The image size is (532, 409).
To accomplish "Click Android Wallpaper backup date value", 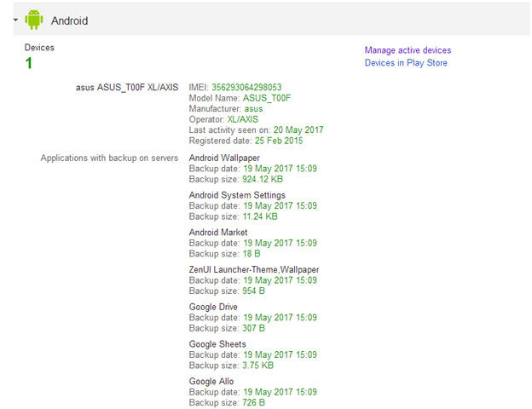I will point(280,169).
